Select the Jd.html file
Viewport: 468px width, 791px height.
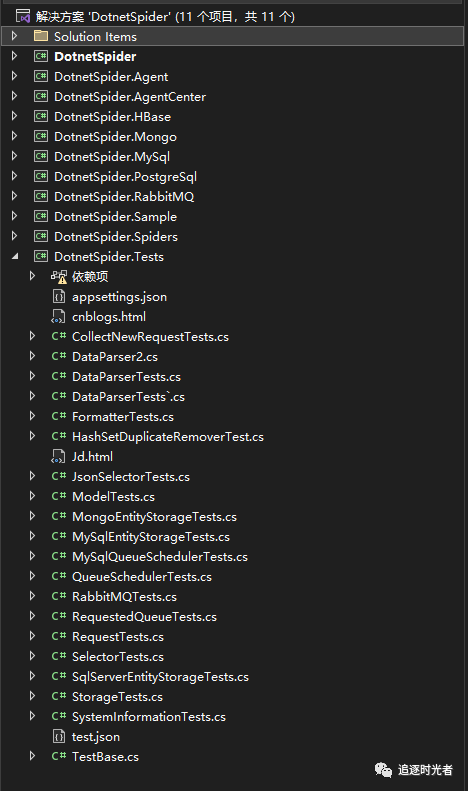point(92,457)
